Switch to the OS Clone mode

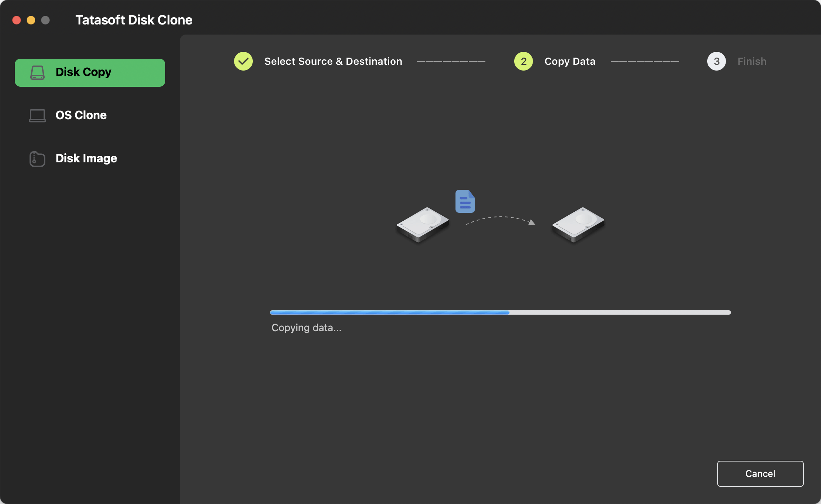pyautogui.click(x=81, y=116)
